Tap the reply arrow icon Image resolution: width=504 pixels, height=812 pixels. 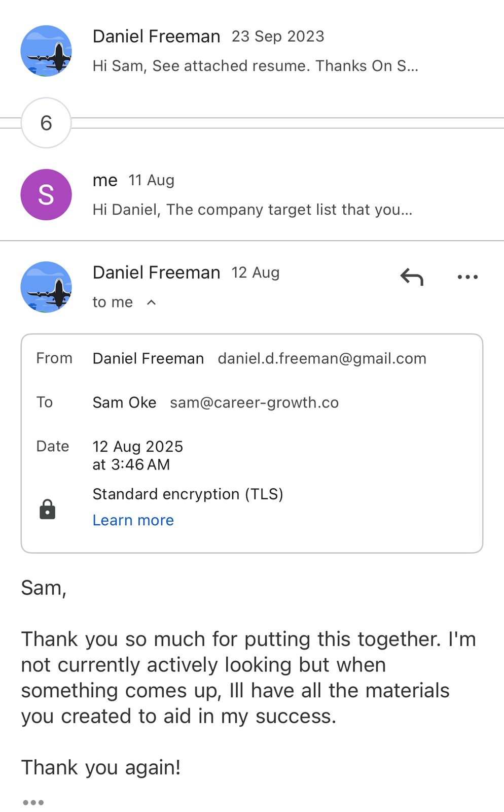[x=412, y=277]
